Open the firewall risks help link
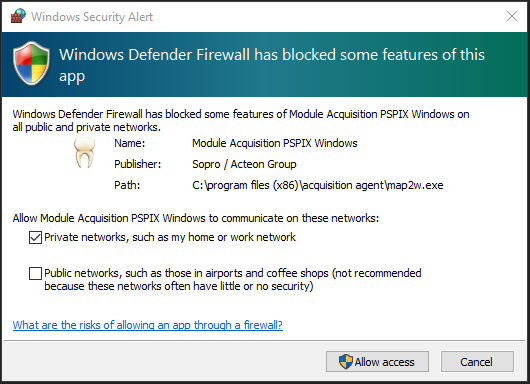This screenshot has height=384, width=530. (x=148, y=325)
